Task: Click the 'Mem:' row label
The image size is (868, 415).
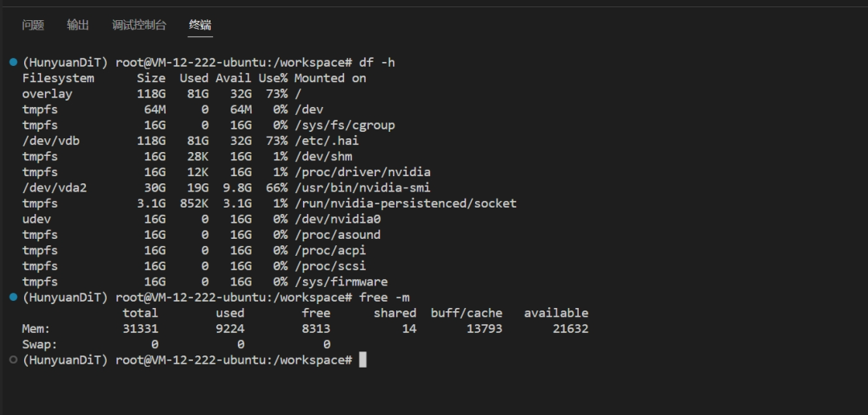Action: (x=36, y=329)
